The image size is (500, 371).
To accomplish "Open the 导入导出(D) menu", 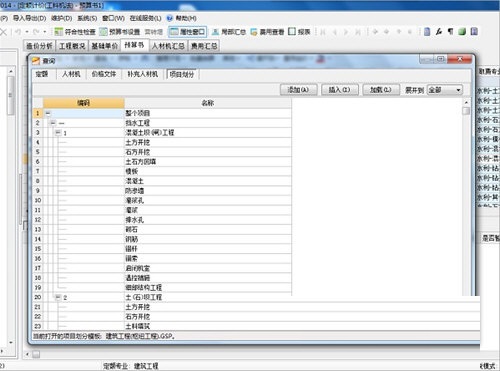I will coord(29,18).
